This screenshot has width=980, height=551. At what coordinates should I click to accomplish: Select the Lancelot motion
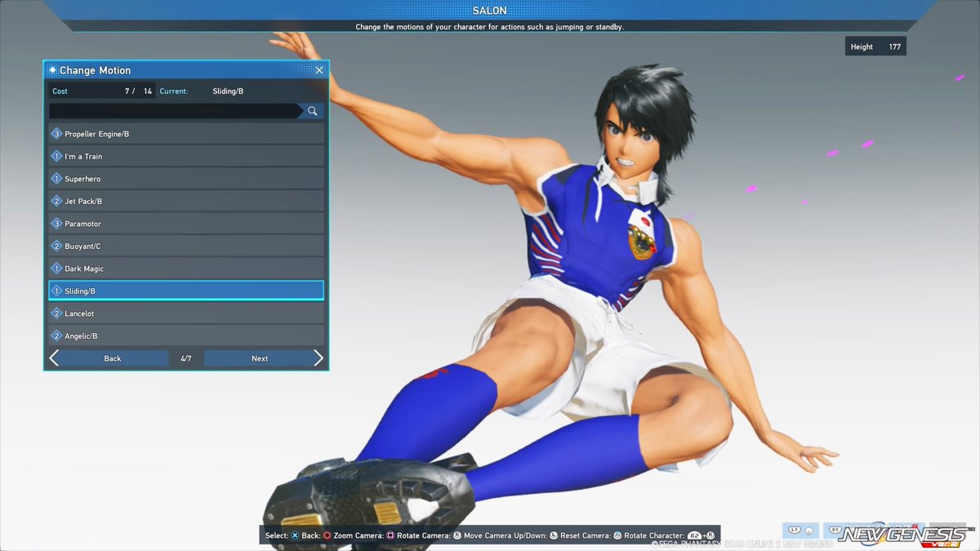[x=186, y=313]
